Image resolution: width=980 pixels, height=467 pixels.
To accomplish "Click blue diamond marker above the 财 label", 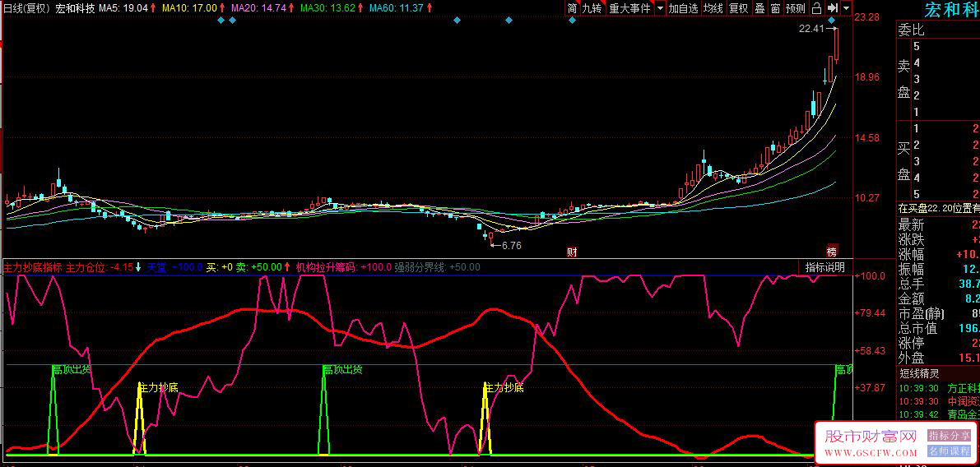I will point(572,21).
